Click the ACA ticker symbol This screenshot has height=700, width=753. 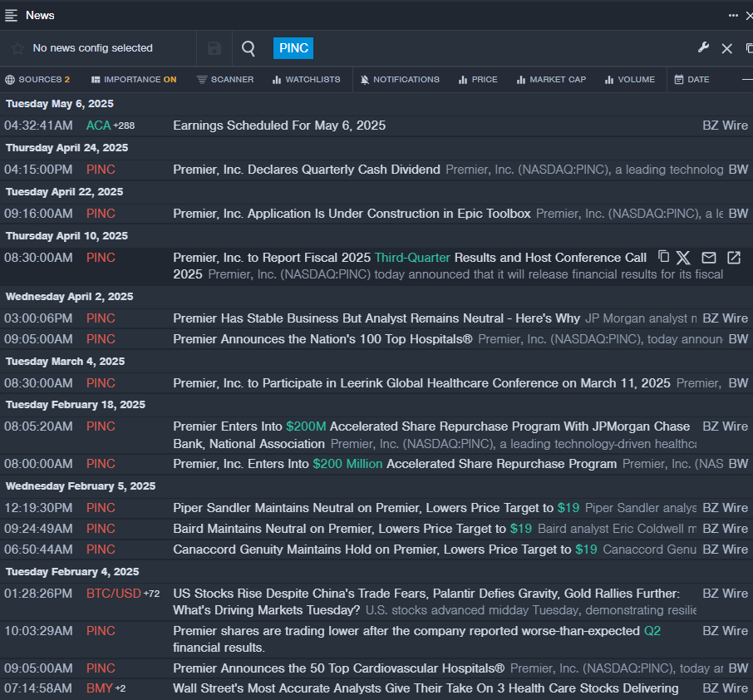(x=98, y=126)
